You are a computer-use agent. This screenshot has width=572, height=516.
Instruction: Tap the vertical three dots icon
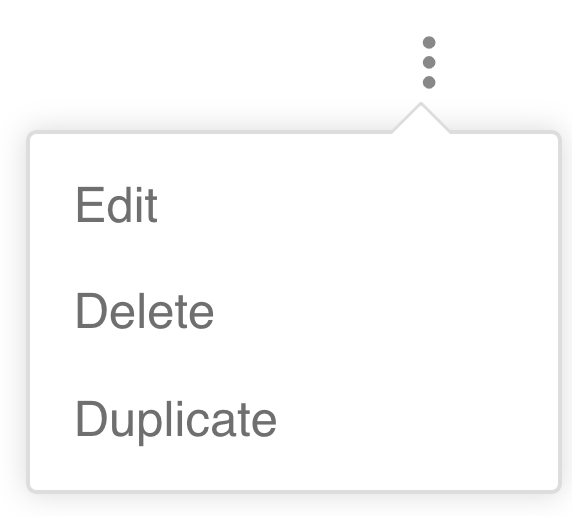pyautogui.click(x=429, y=62)
